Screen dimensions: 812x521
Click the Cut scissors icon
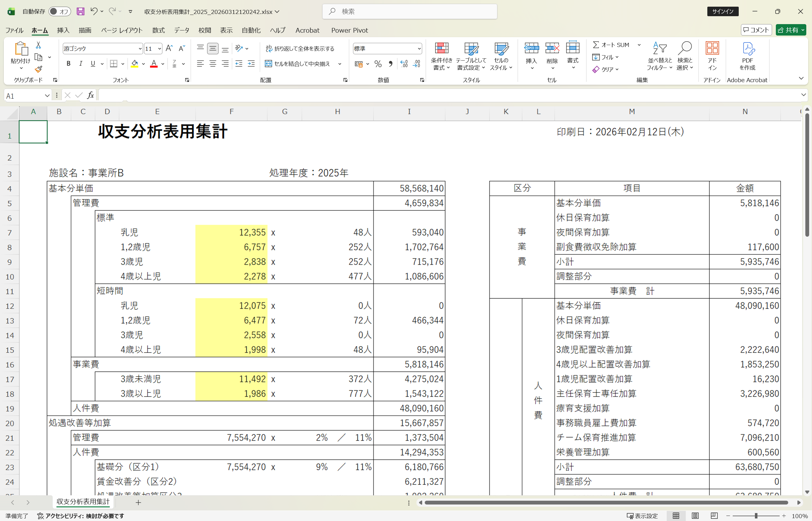point(38,45)
